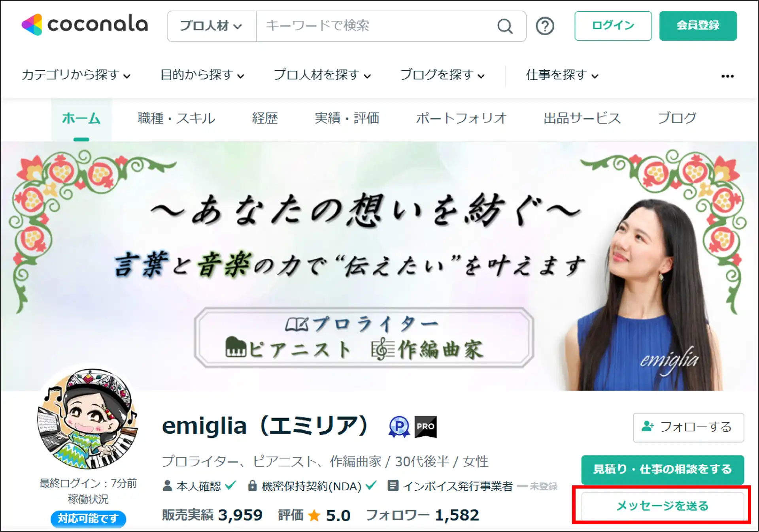The image size is (759, 532).
Task: Click the 会員登録 button
Action: 698,26
